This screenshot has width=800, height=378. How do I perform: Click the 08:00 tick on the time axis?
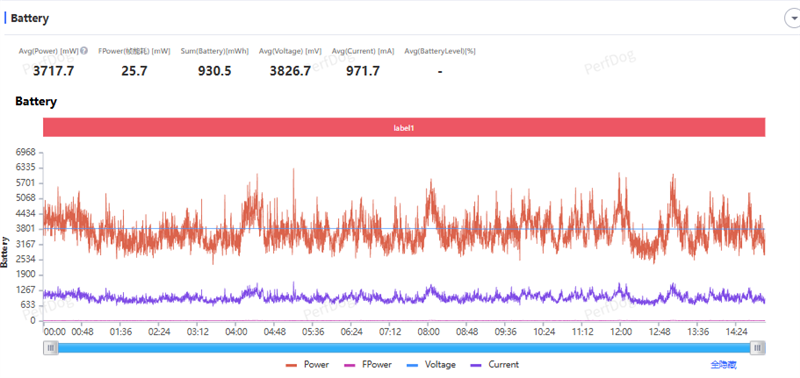(x=428, y=332)
